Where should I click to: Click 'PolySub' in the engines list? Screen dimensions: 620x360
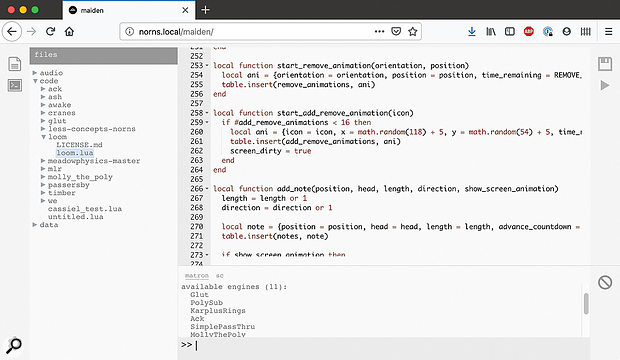[206, 303]
